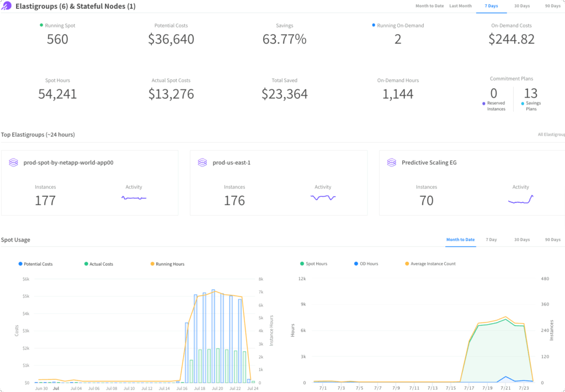Click the Activity sparkline for prod-us-east-1

pos(323,198)
